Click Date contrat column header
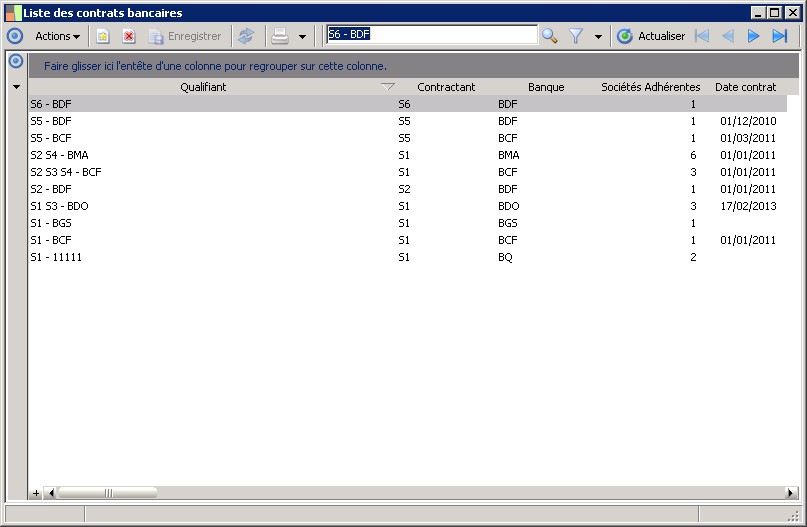The image size is (807, 527). click(x=745, y=87)
